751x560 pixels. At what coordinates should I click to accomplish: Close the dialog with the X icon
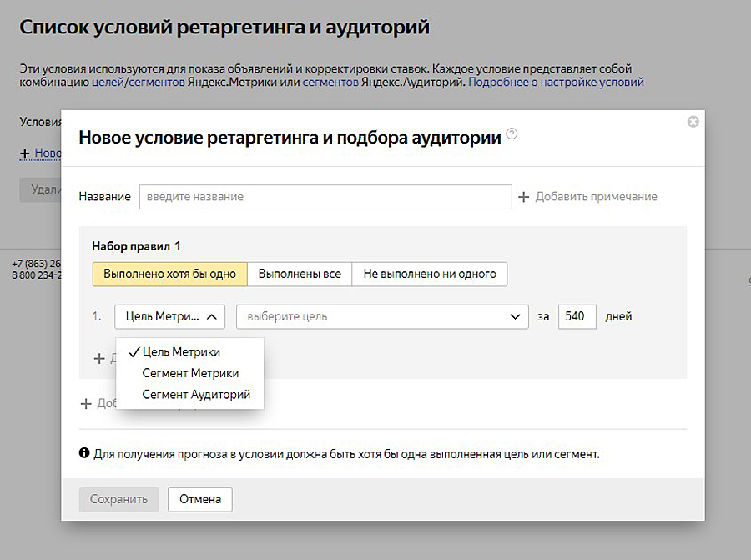tap(693, 122)
